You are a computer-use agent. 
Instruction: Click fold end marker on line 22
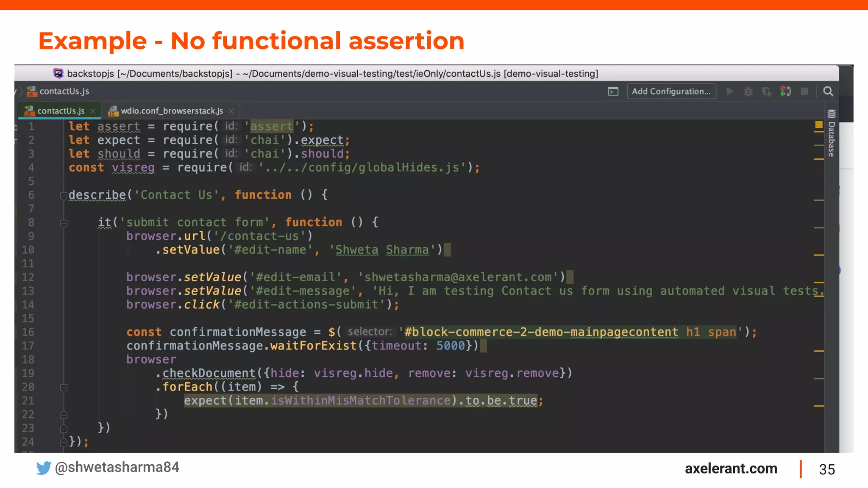coord(64,415)
